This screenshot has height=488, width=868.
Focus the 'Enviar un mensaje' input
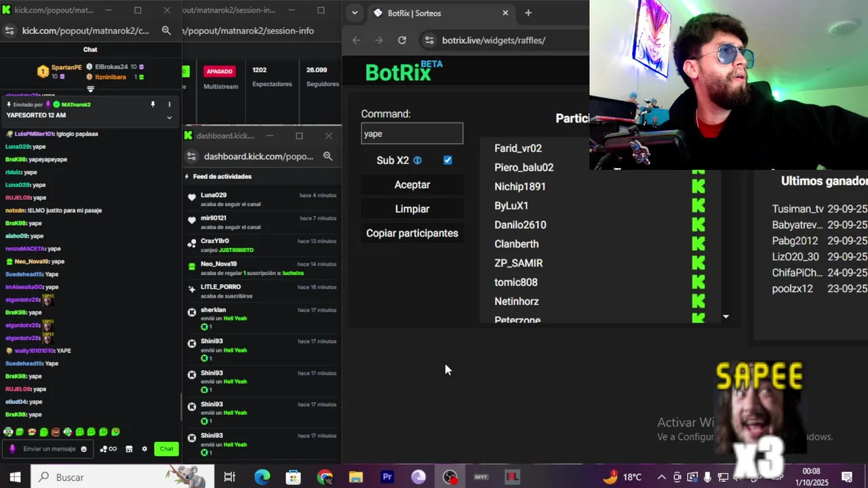click(49, 449)
